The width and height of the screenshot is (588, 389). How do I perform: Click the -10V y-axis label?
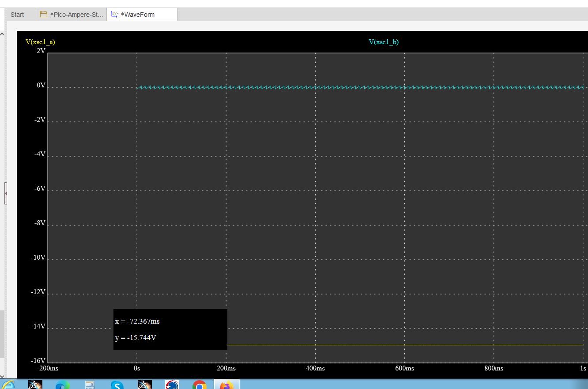39,257
